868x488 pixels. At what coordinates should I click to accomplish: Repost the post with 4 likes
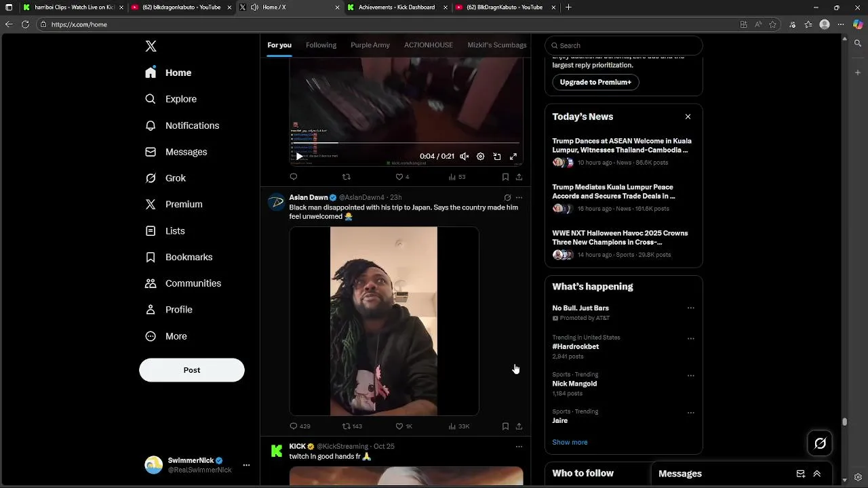pos(347,177)
